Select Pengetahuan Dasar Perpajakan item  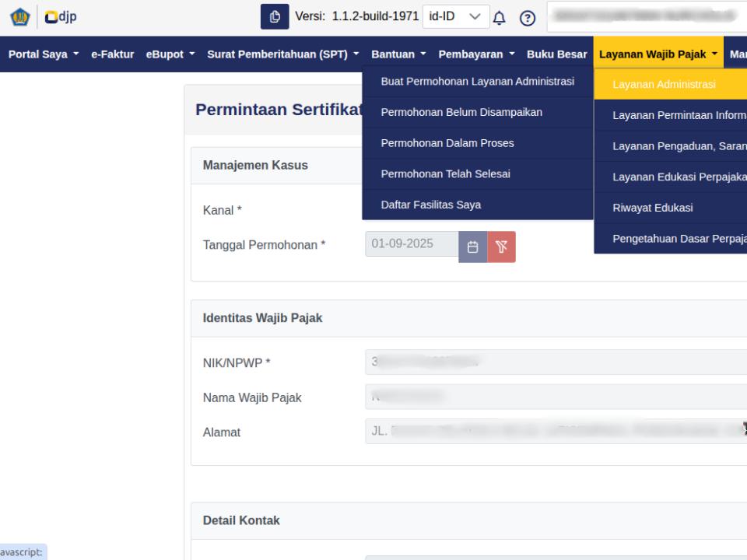670,239
